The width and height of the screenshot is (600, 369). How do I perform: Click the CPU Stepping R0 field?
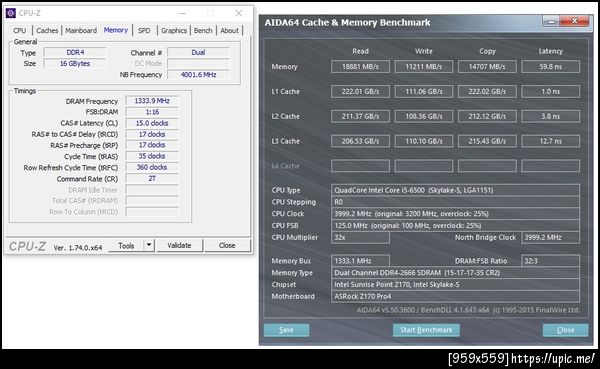(x=455, y=202)
